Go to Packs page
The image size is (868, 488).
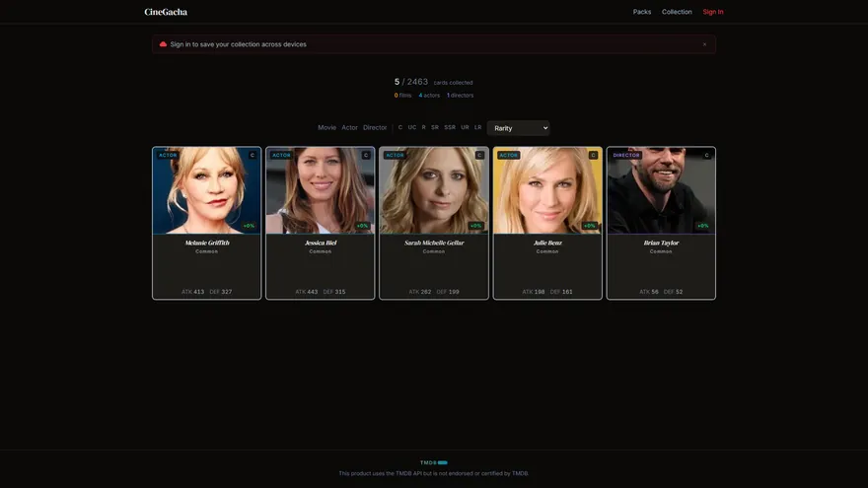click(x=641, y=12)
